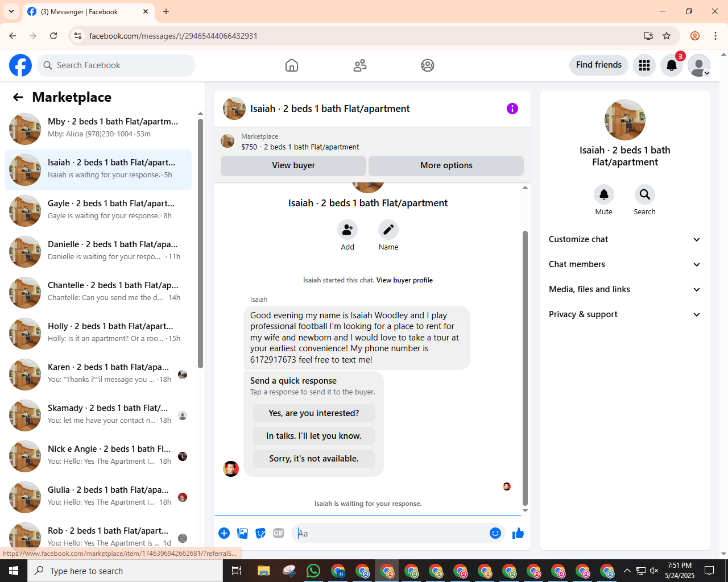This screenshot has width=728, height=582.
Task: Open the Skamady conversation
Action: (98, 415)
